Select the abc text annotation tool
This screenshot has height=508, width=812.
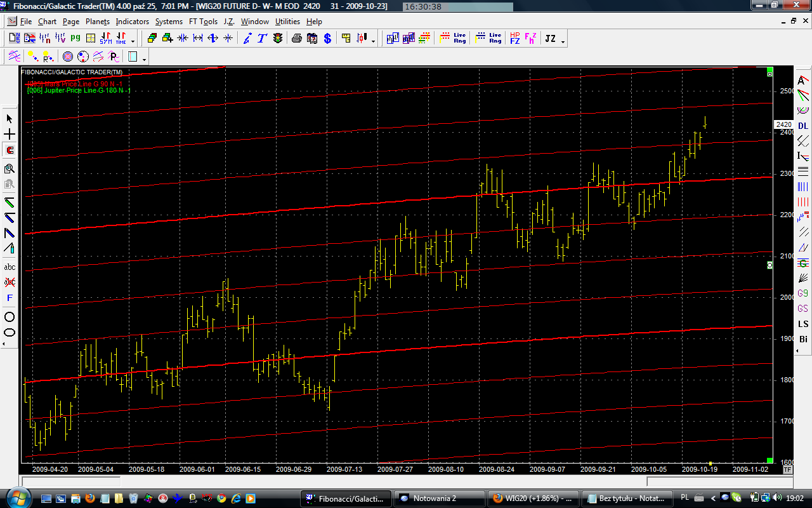[10, 267]
